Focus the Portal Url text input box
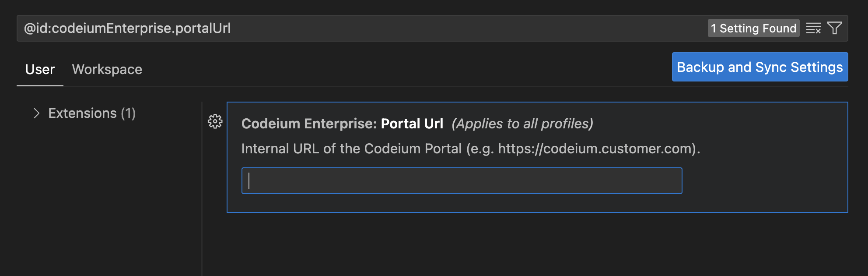Viewport: 868px width, 276px height. tap(462, 180)
